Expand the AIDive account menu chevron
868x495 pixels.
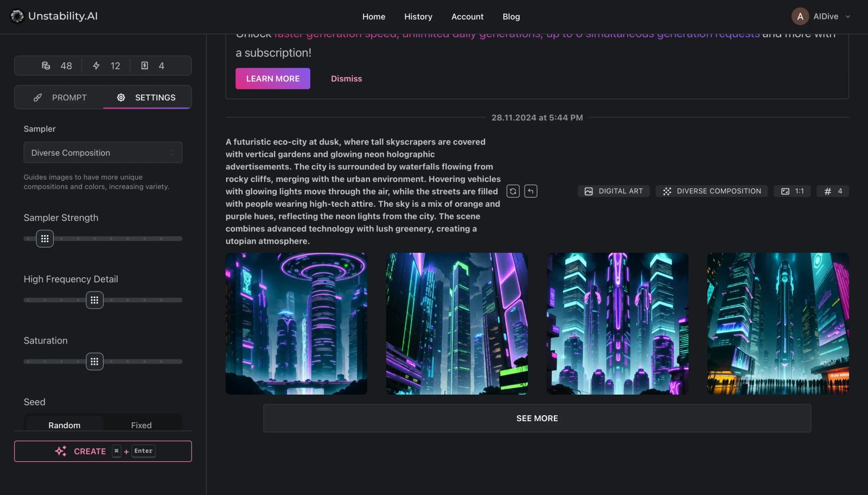click(x=848, y=17)
